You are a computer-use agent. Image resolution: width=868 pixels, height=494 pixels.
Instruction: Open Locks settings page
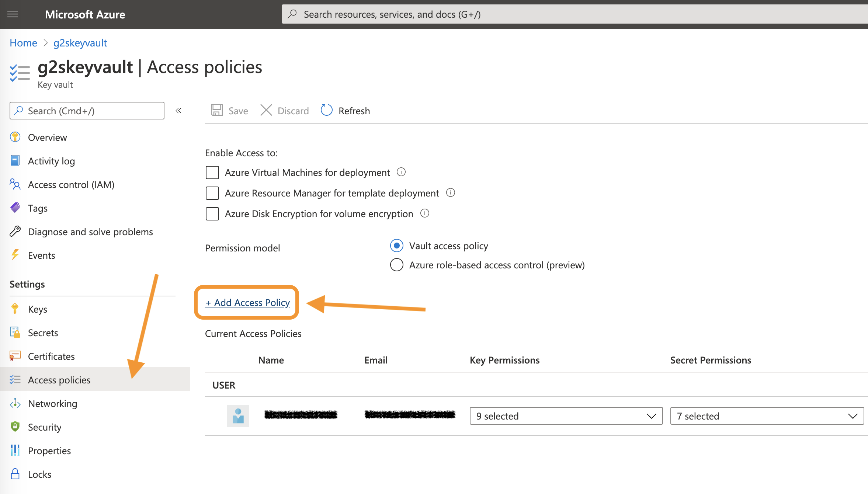(39, 474)
